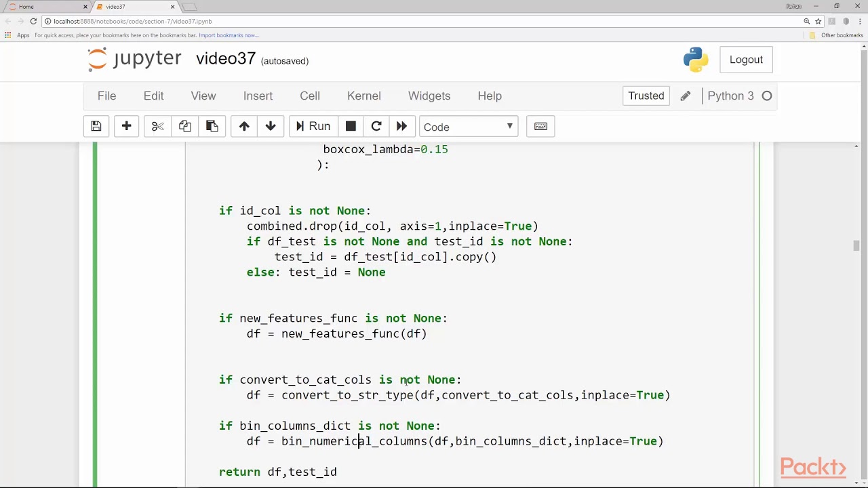Click 'if bin_columns_dict is not None:' line
Image resolution: width=868 pixels, height=488 pixels.
[x=330, y=426]
